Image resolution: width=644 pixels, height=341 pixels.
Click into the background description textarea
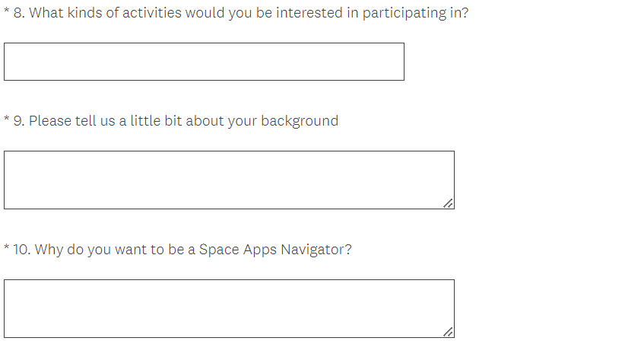click(228, 180)
